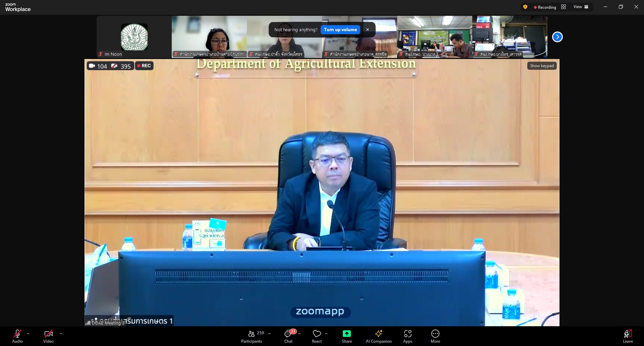Show next page of participant thumbnails

point(557,37)
